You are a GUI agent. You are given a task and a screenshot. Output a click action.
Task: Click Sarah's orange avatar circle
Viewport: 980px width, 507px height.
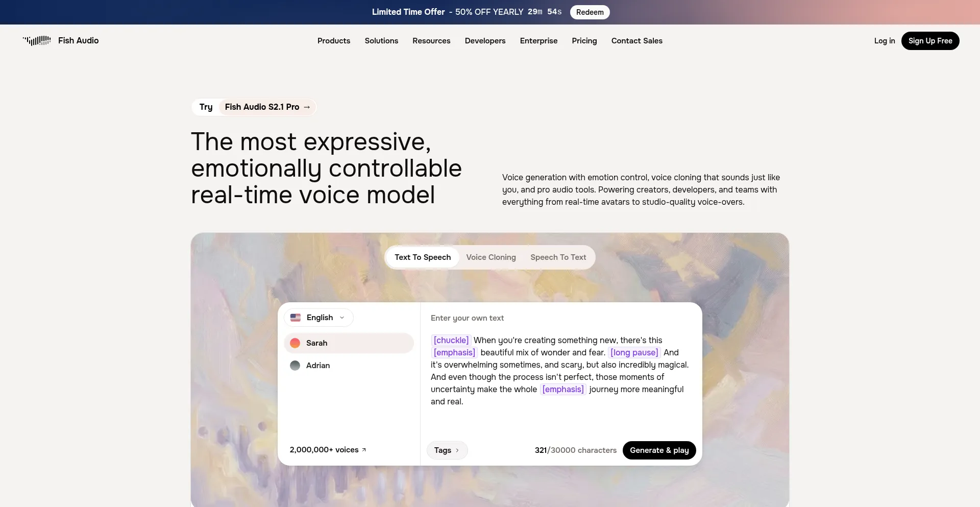pyautogui.click(x=295, y=343)
